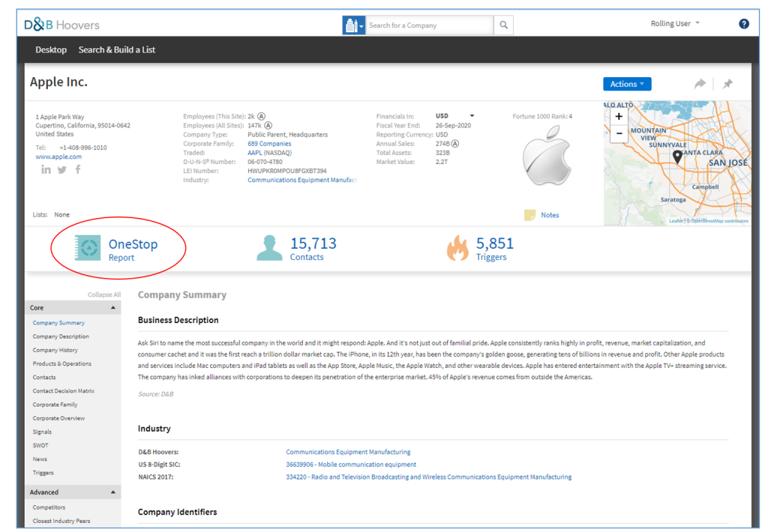768x532 pixels.
Task: Collapse the Core sidebar section
Action: pos(113,308)
